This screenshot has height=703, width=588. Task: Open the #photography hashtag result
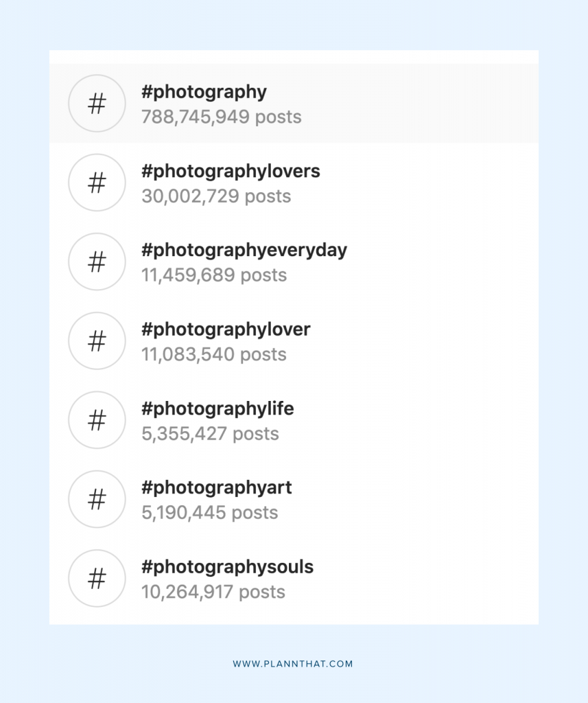294,104
